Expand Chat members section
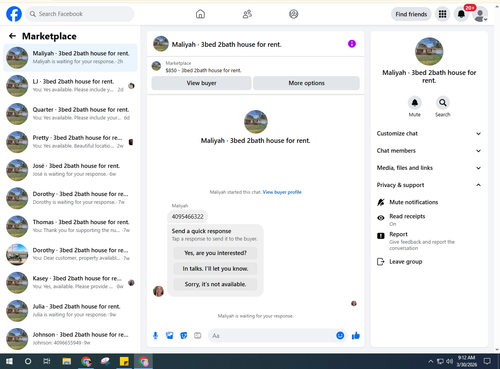The height and width of the screenshot is (369, 500). [x=429, y=151]
